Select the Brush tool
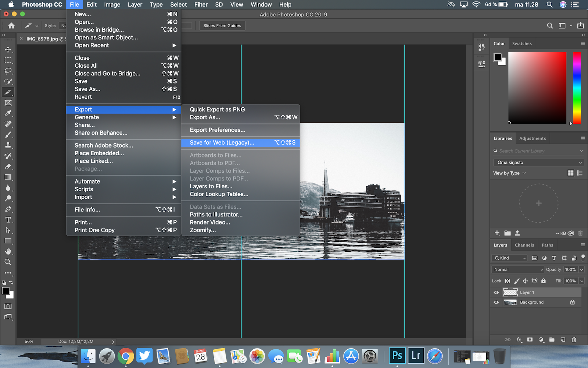The image size is (588, 368). coord(8,135)
